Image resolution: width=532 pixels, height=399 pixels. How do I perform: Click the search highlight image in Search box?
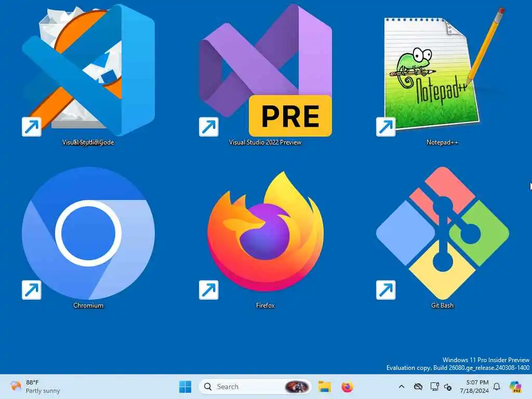tap(297, 387)
